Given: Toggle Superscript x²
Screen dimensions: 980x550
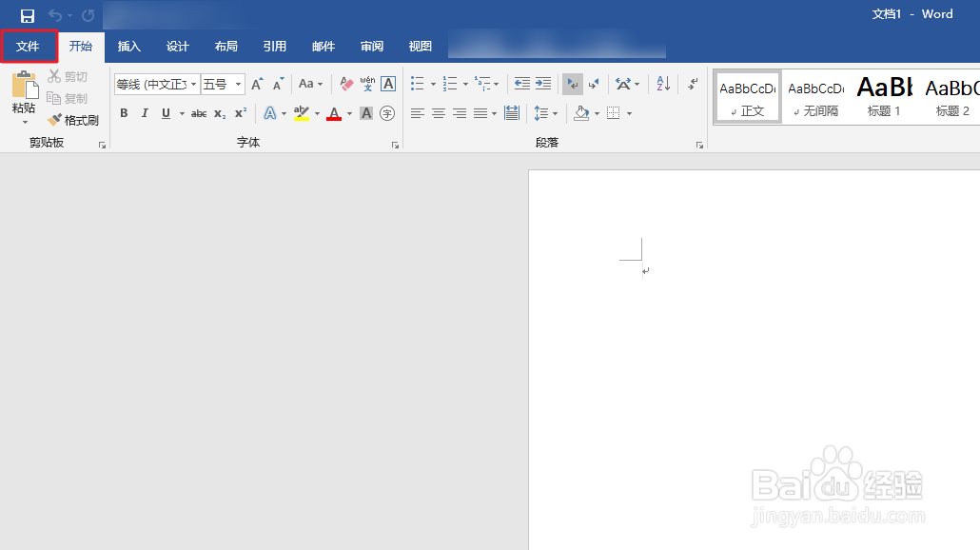Looking at the screenshot, I should (241, 113).
